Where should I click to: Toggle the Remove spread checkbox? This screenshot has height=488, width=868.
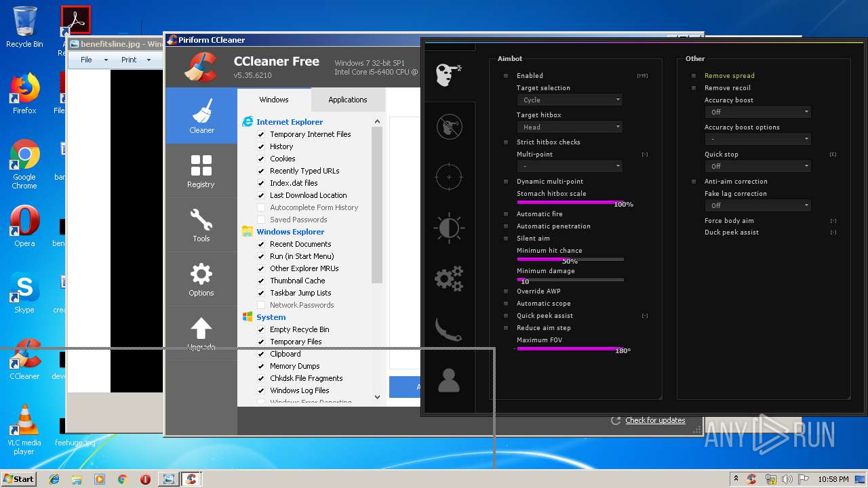click(x=694, y=76)
